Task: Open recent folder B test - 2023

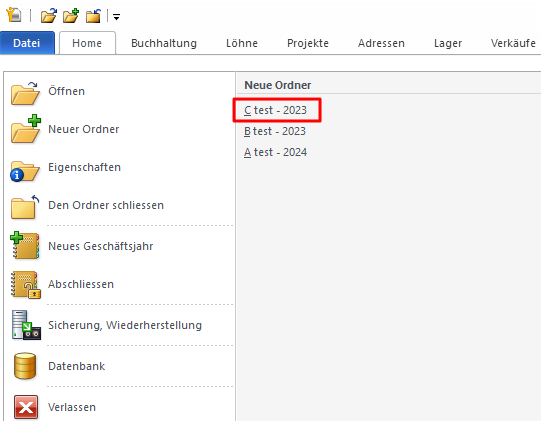Action: click(275, 131)
